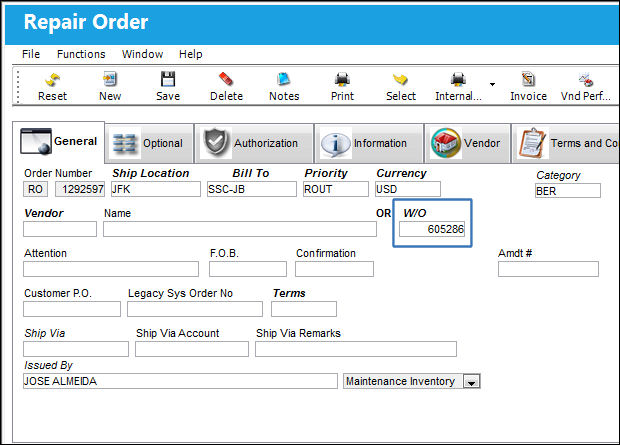Open the Information tab
The image size is (620, 445).
(369, 143)
